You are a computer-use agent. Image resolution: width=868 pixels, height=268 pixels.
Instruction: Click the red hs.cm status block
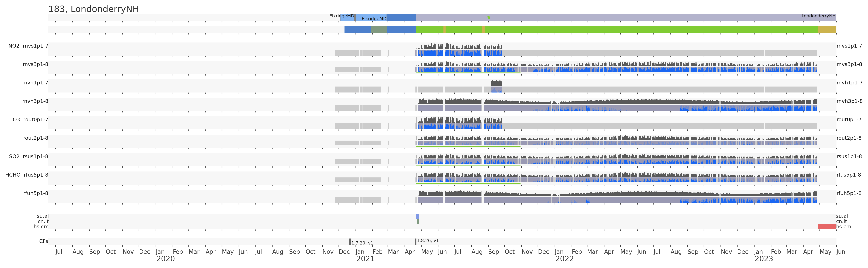tap(826, 227)
